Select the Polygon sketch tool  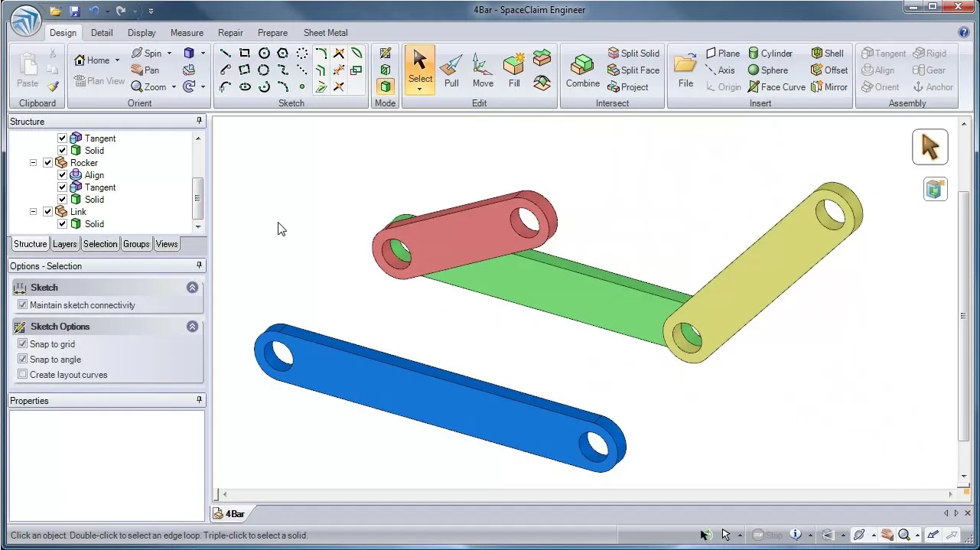point(283,54)
